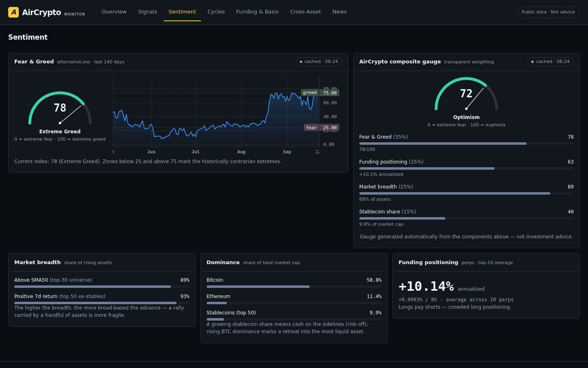Click the "89% of assets" text
This screenshot has height=368, width=588.
375,199
